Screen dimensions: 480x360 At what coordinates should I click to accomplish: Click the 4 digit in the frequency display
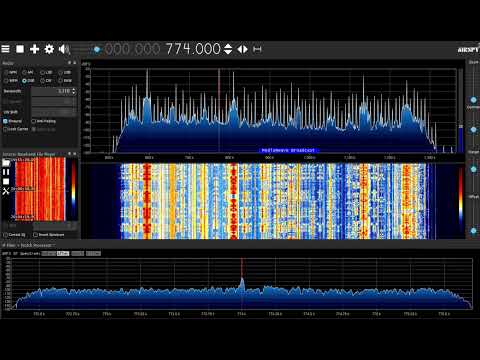tap(189, 49)
